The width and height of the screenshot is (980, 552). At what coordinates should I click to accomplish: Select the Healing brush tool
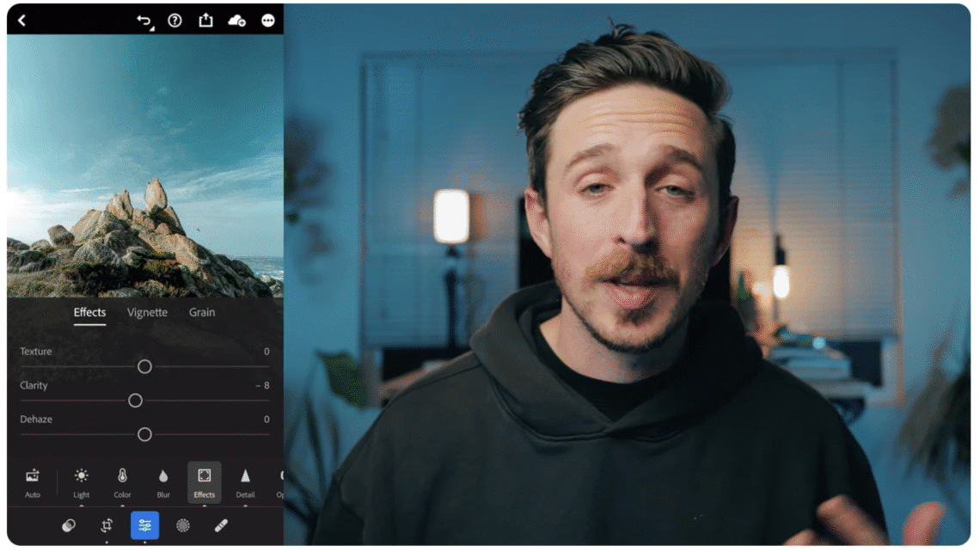click(x=220, y=525)
